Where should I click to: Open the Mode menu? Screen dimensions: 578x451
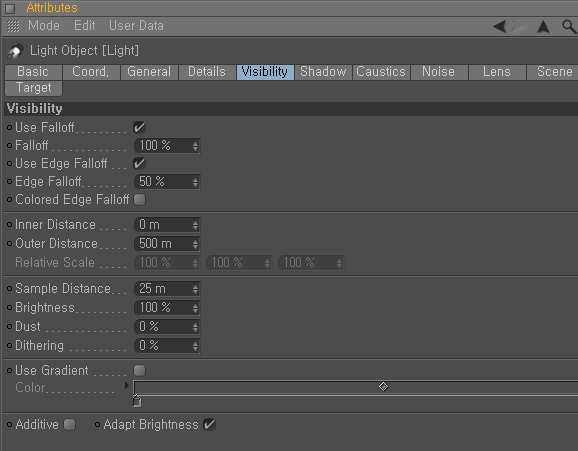[x=44, y=26]
